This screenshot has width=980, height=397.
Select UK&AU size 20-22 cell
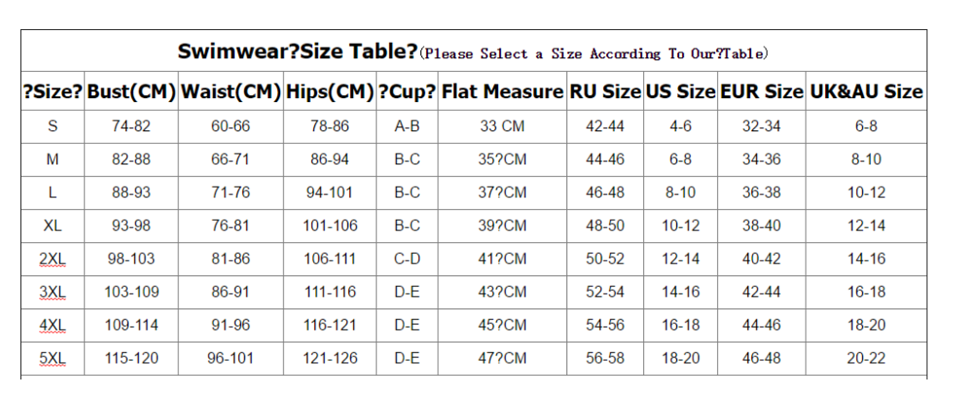pyautogui.click(x=866, y=358)
